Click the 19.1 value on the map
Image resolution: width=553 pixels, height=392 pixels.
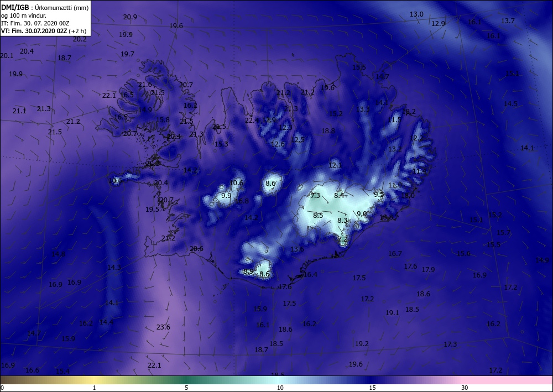coord(392,313)
